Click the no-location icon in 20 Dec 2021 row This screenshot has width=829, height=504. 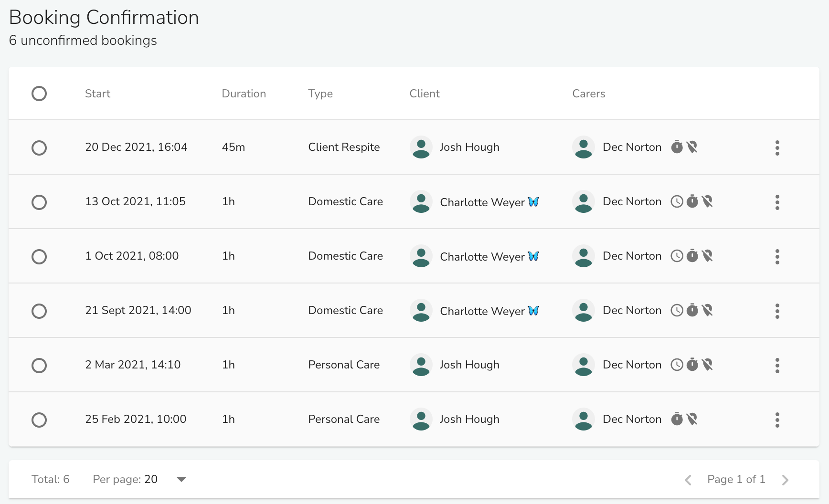click(692, 147)
